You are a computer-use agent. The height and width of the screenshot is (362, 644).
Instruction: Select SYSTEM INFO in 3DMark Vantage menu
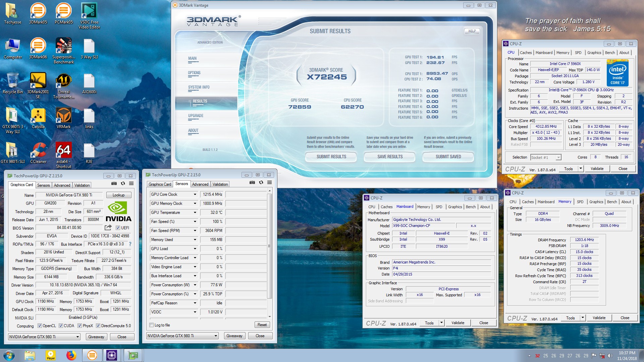pos(199,87)
